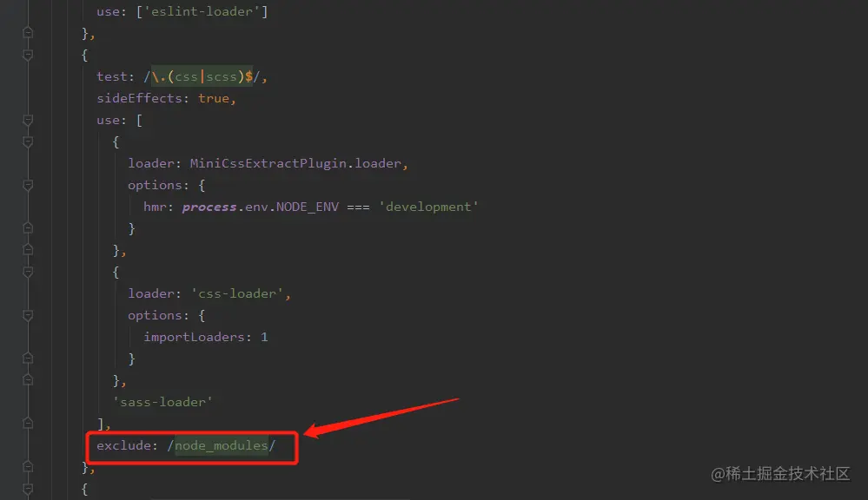The image size is (868, 500).
Task: Click fold end marker on "}," above 'sass-loader'
Action: [x=28, y=380]
